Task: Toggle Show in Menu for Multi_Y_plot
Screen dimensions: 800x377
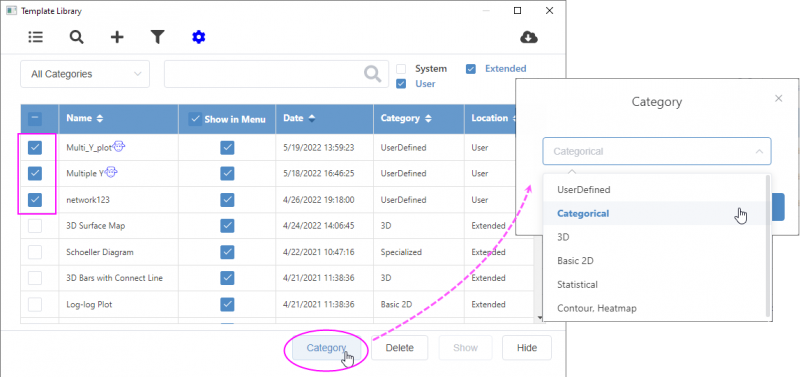Action: [227, 148]
